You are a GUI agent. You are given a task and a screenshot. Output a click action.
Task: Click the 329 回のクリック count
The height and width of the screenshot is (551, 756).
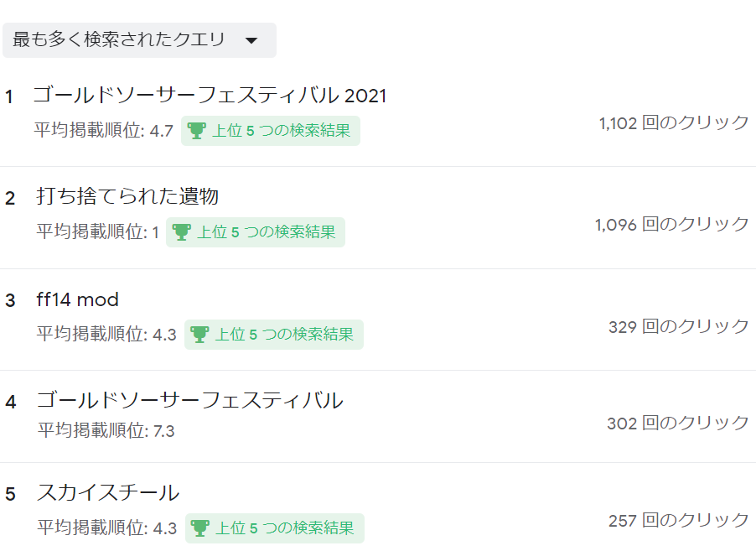pos(678,326)
